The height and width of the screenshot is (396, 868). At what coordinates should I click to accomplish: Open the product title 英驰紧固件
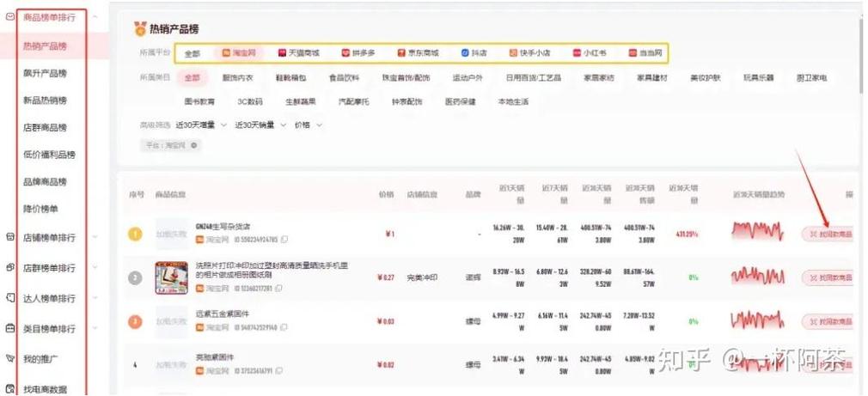215,357
